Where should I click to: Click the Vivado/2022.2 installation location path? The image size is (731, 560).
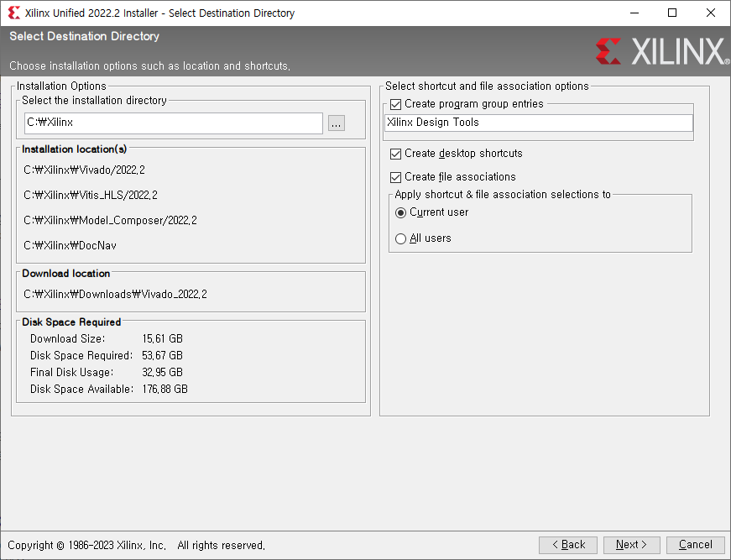(85, 170)
